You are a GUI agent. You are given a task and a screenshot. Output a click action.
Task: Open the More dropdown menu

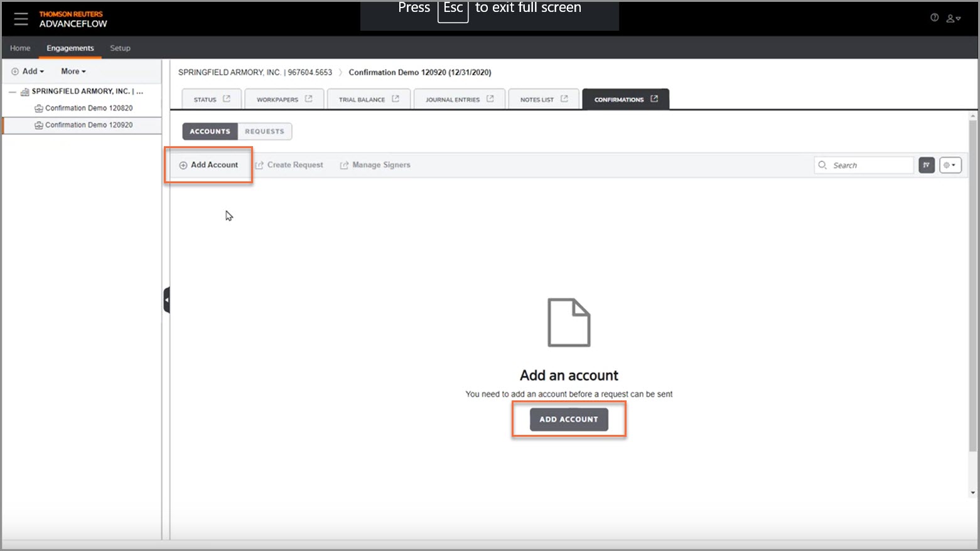[x=72, y=71]
